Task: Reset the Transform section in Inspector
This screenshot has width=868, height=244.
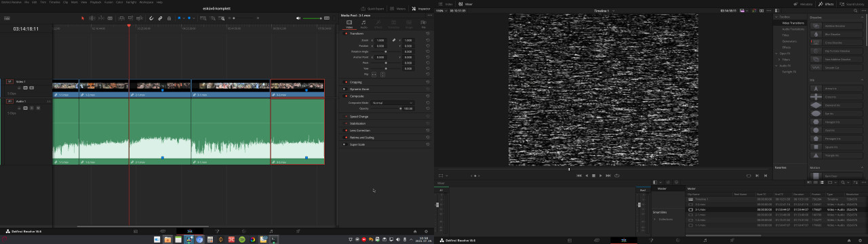Action: pyautogui.click(x=428, y=33)
